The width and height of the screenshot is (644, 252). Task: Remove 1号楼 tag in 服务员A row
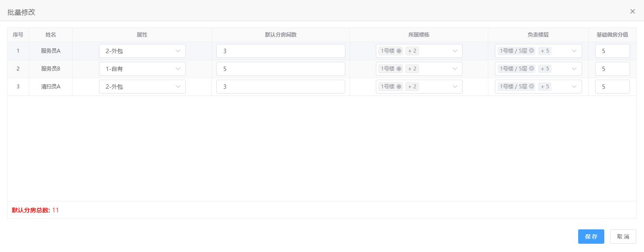pos(399,51)
